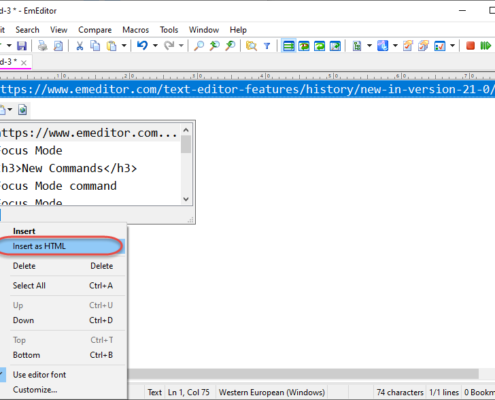
Task: Cut selection with the scissors icon
Action: [x=80, y=45]
